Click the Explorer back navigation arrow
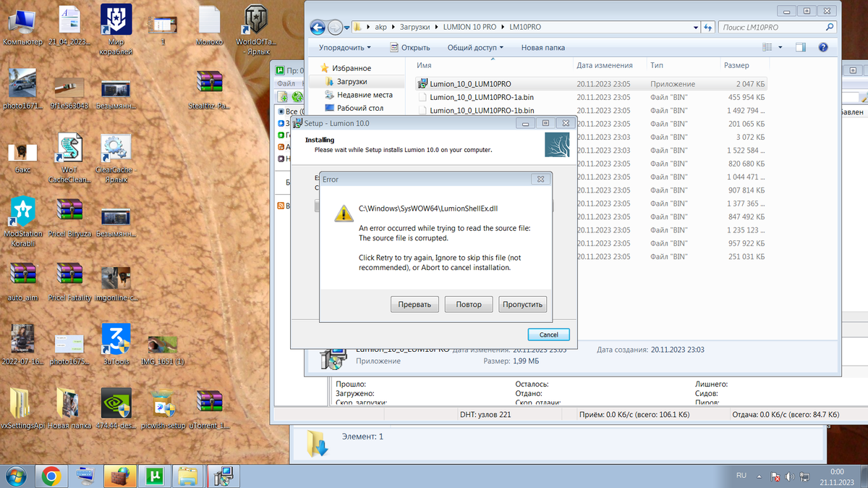The width and height of the screenshot is (868, 488). [318, 28]
